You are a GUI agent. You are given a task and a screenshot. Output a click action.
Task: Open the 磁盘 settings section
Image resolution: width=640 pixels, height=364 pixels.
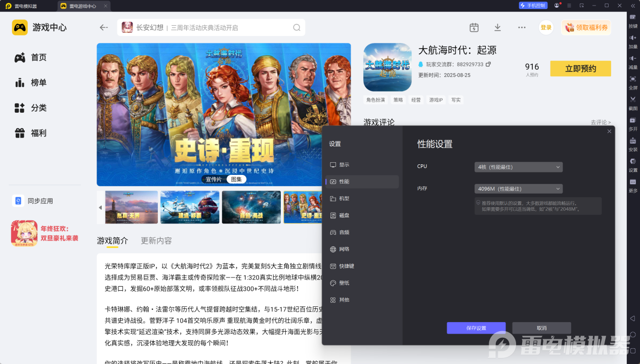click(x=362, y=215)
